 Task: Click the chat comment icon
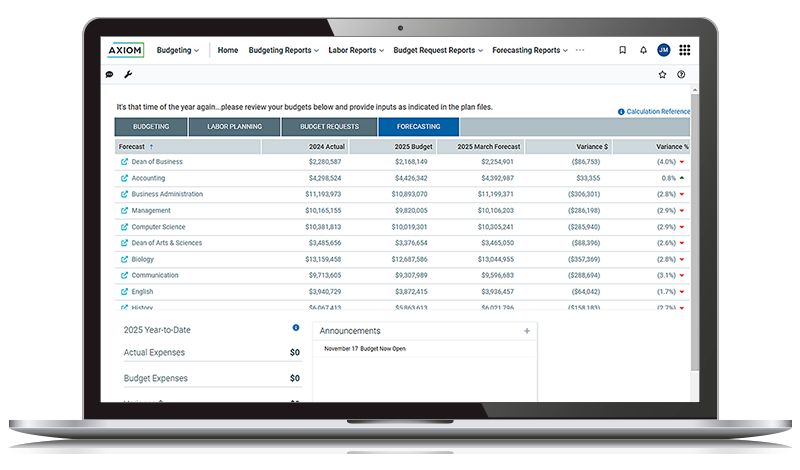[110, 74]
